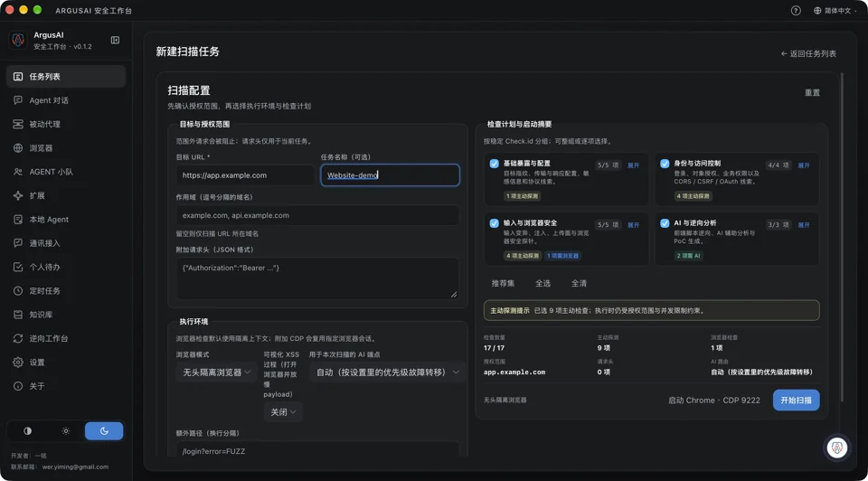The height and width of the screenshot is (481, 868).
Task: Open 被动代理 in the sidebar
Action: (x=66, y=124)
